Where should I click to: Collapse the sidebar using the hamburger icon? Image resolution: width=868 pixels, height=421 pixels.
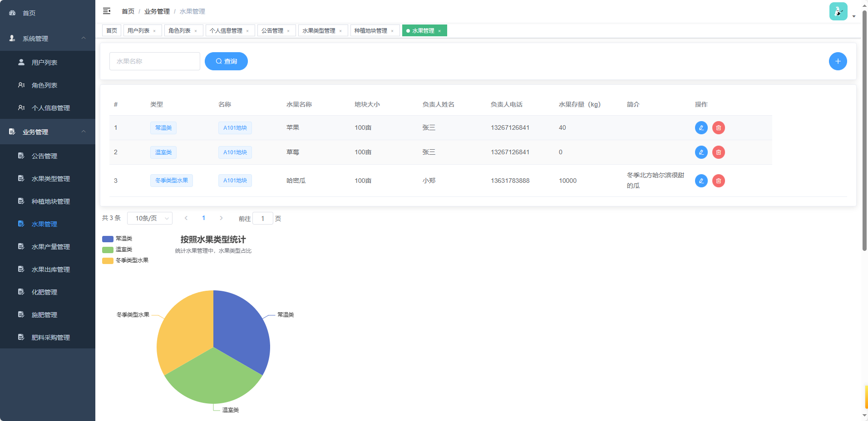[x=107, y=11]
